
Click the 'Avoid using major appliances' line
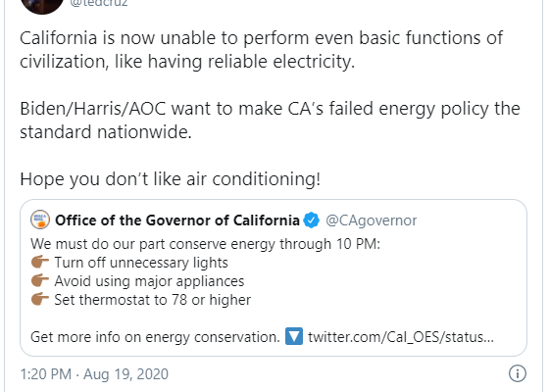click(x=149, y=281)
